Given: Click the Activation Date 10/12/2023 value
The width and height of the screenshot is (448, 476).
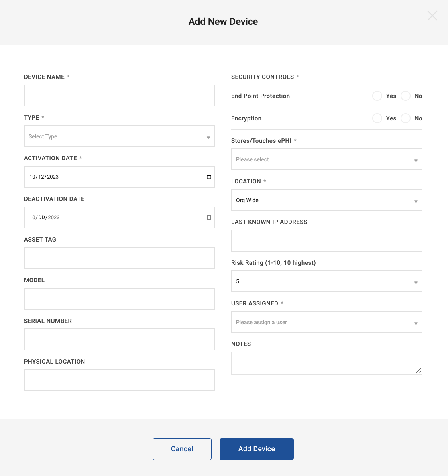Looking at the screenshot, I should tap(44, 177).
